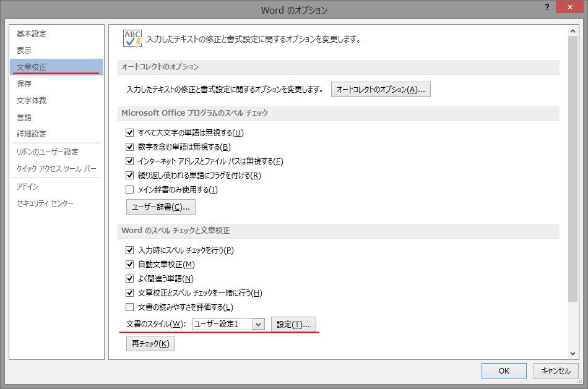The image size is (588, 389).
Task: Toggle 文章校正とスペル チェックを一緒に行う checkbox
Action: coord(130,293)
